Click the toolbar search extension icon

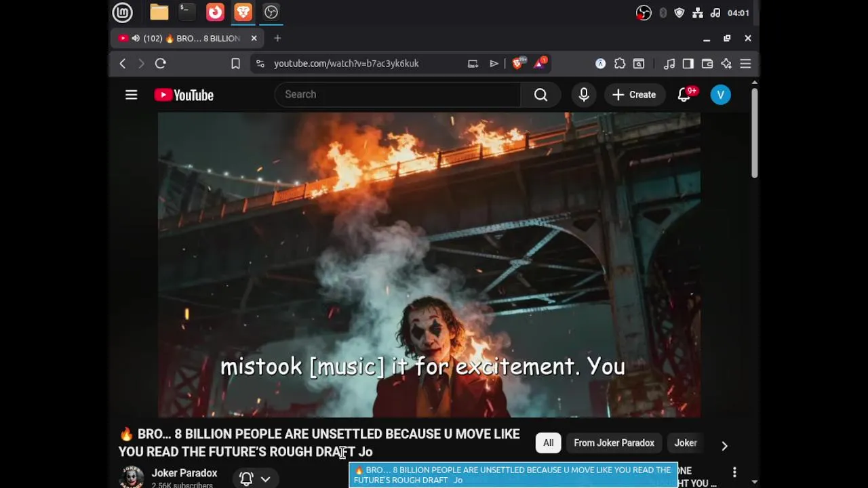click(x=639, y=64)
